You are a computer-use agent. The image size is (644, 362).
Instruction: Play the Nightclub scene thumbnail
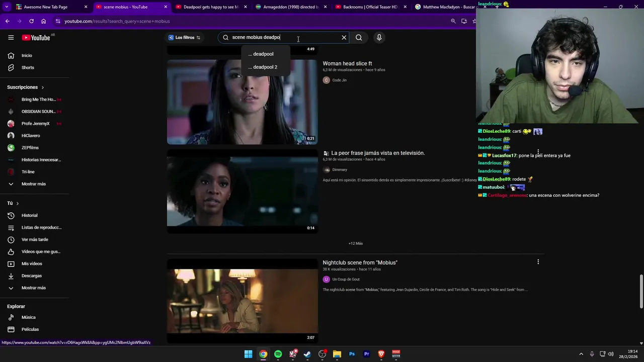tap(242, 301)
